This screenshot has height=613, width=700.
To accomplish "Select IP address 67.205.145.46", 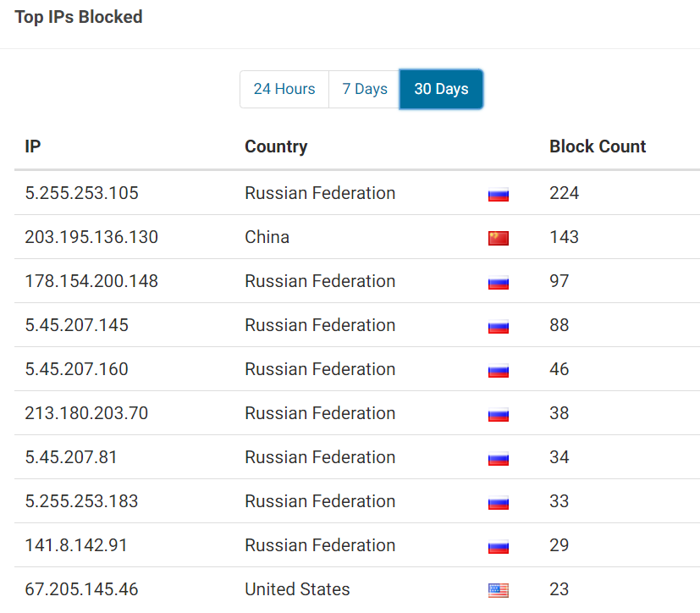I will tap(81, 589).
